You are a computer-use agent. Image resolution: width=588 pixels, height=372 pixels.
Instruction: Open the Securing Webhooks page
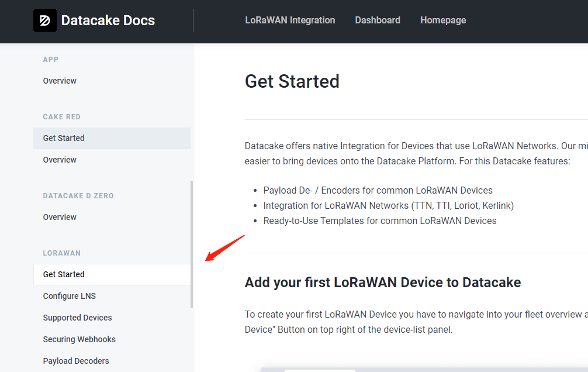pos(79,339)
